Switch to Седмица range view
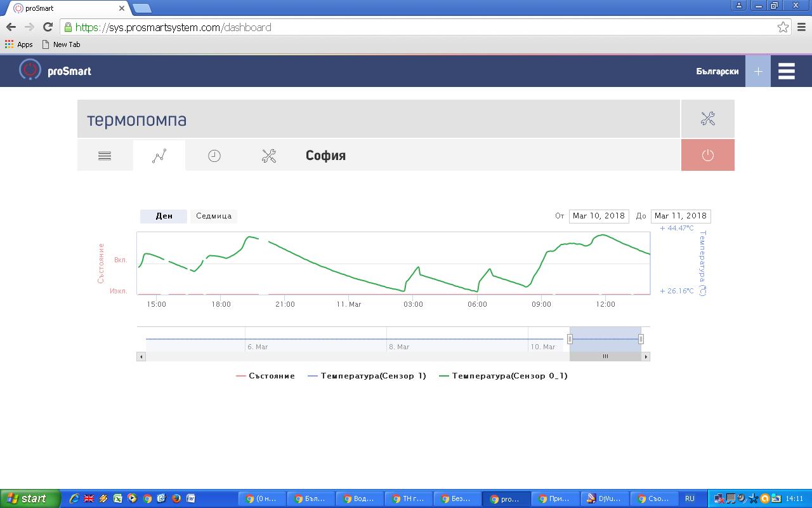 [214, 216]
